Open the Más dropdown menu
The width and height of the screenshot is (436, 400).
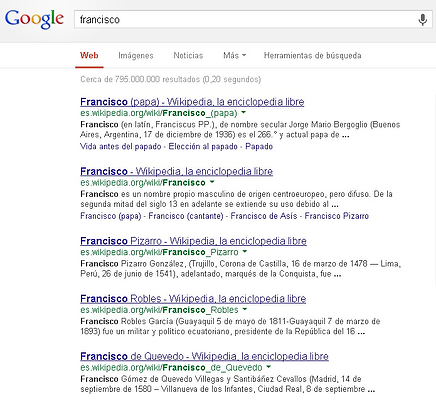pyautogui.click(x=235, y=55)
